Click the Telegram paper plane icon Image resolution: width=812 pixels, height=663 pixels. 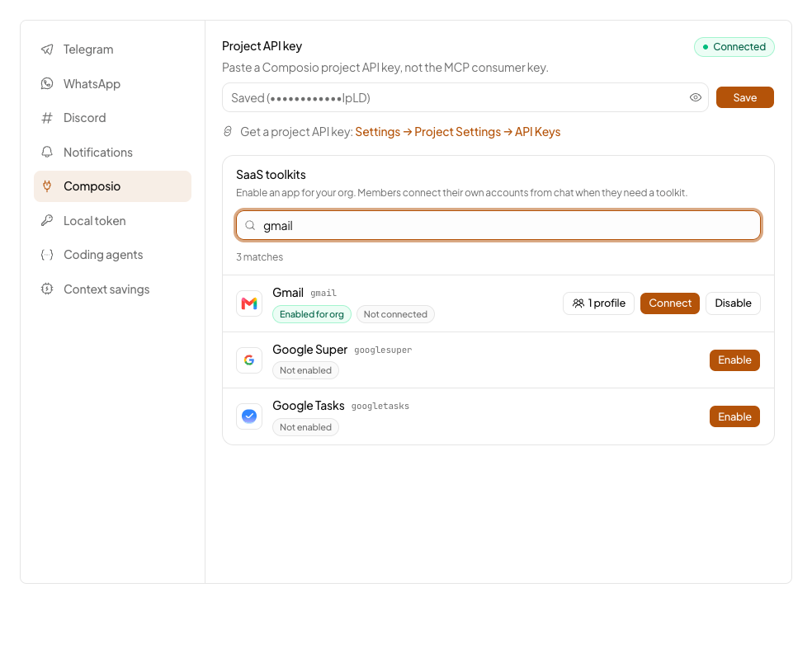47,49
